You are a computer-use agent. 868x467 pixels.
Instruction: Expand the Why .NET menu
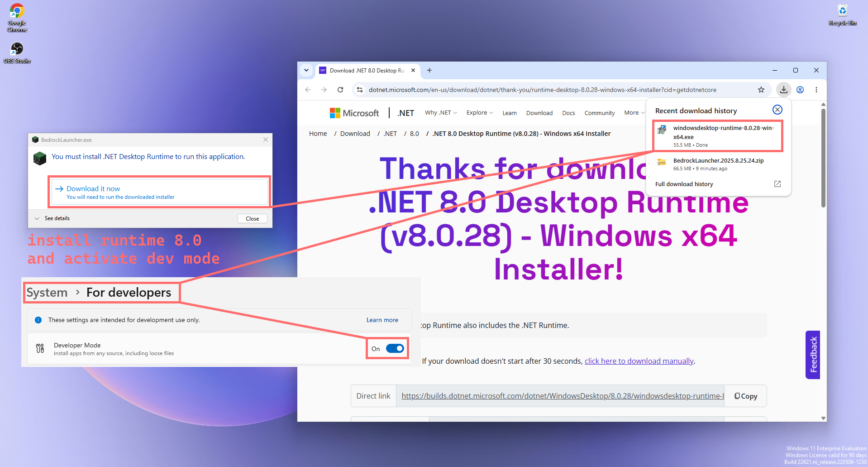tap(441, 113)
